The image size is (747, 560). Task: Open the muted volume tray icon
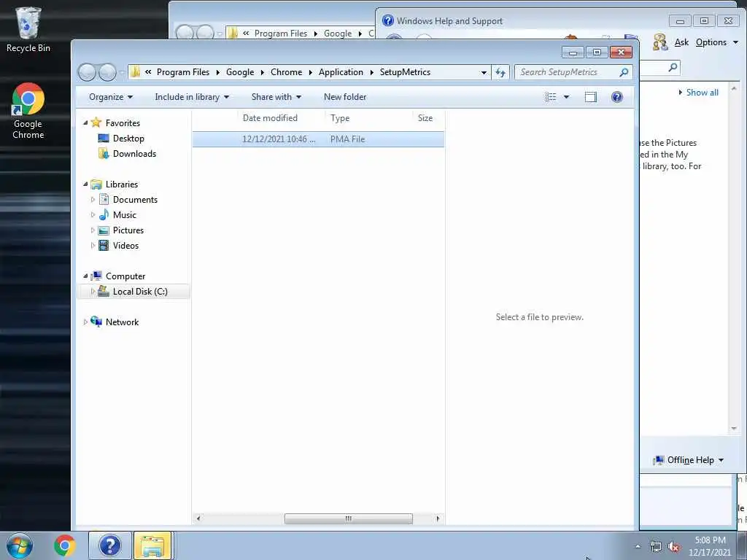coord(673,547)
